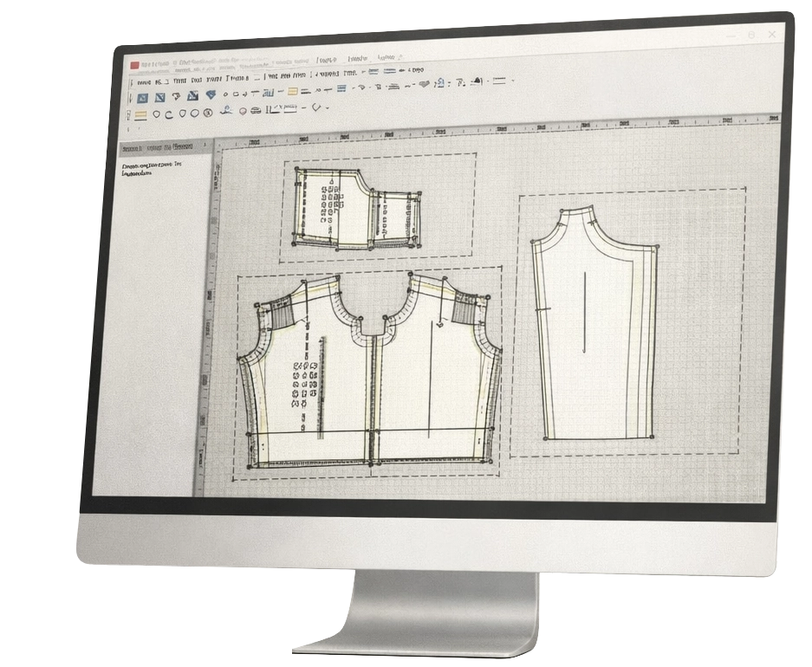Select the small collar pattern piece at top
Screen dimensions: 812x667
coord(355,208)
